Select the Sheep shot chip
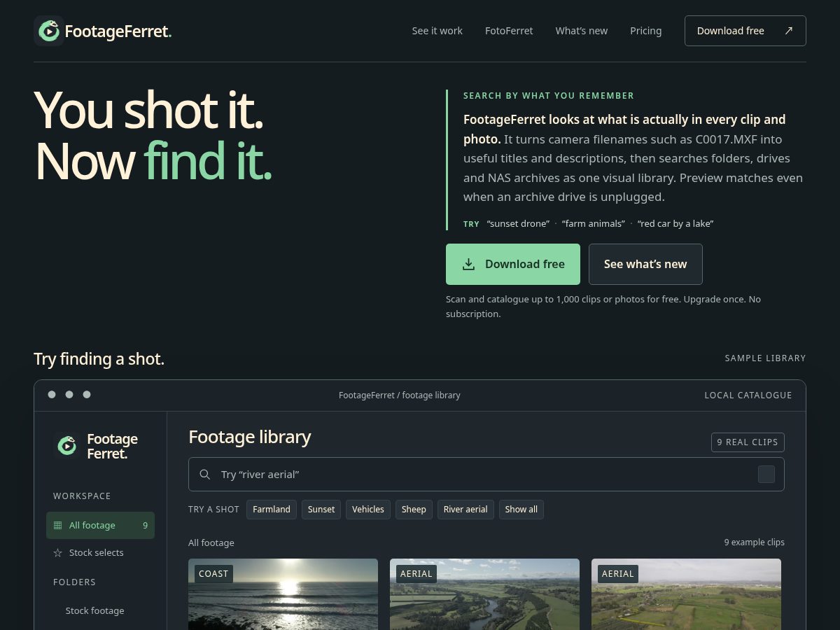Image resolution: width=840 pixels, height=630 pixels. [x=414, y=510]
